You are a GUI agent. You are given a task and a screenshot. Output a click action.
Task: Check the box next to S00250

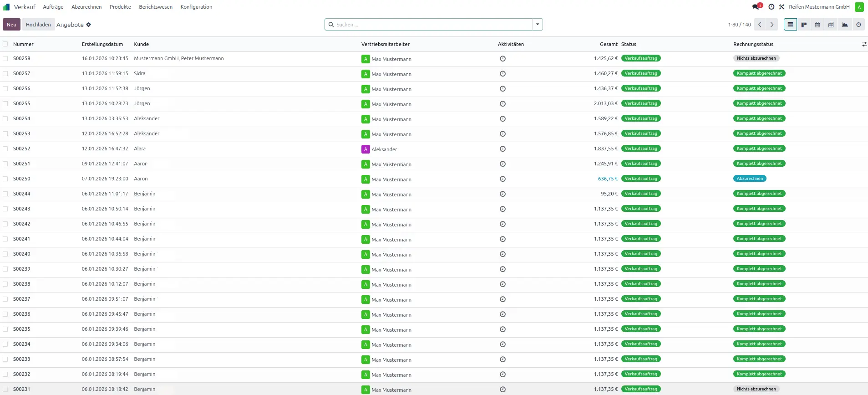coord(5,179)
